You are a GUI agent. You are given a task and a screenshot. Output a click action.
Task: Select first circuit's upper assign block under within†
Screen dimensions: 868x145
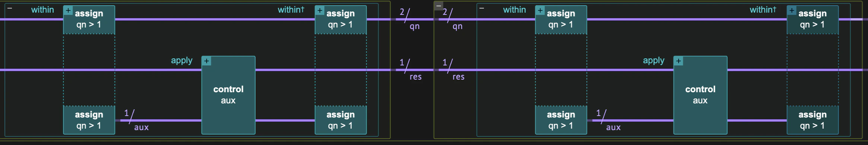(x=340, y=20)
